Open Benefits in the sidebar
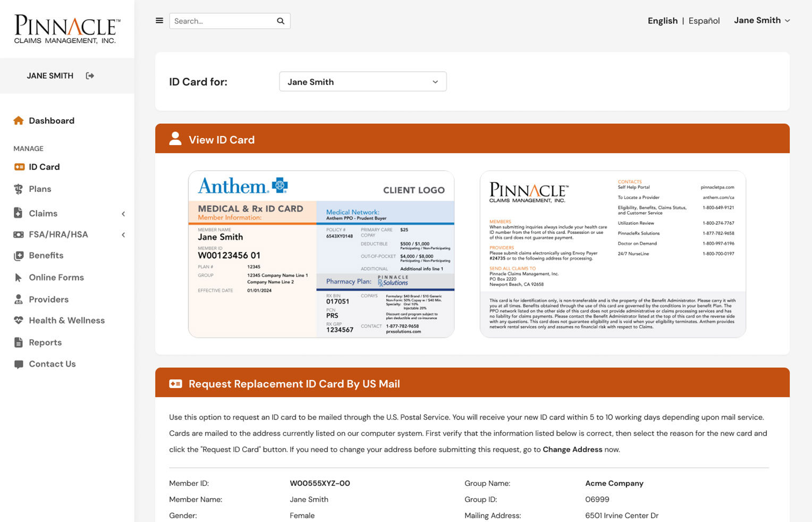This screenshot has height=522, width=812. [x=46, y=256]
